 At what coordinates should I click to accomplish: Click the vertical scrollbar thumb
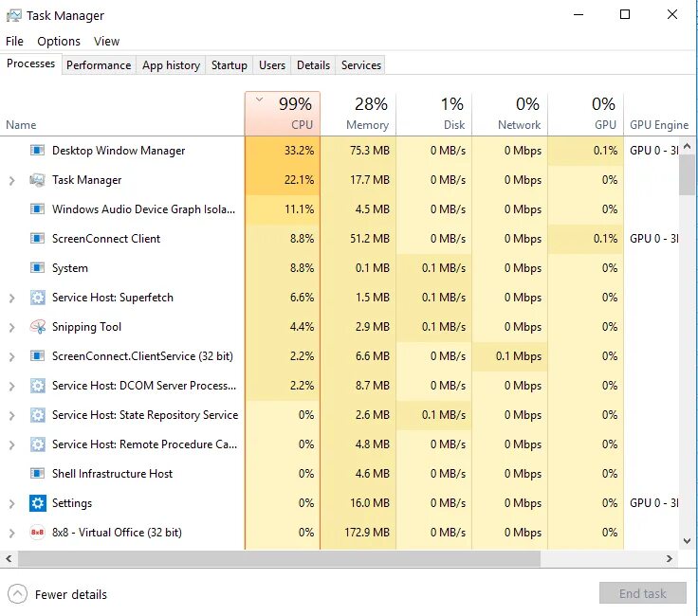tap(687, 174)
